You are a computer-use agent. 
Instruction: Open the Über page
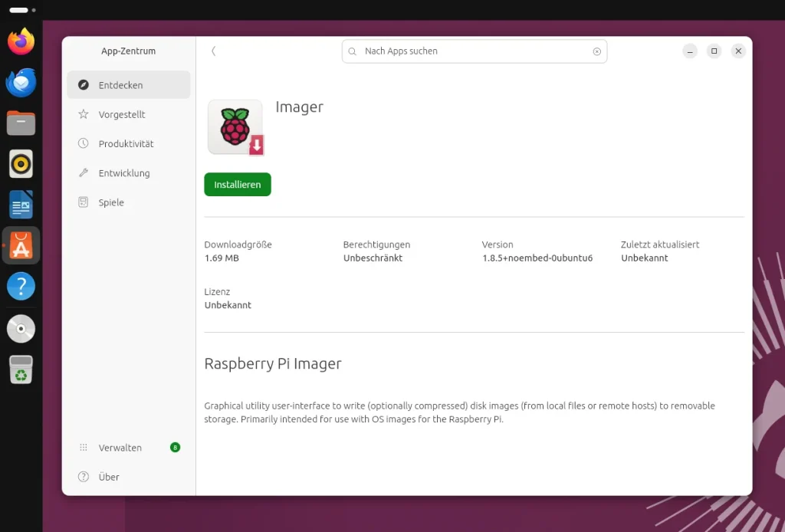point(129,477)
